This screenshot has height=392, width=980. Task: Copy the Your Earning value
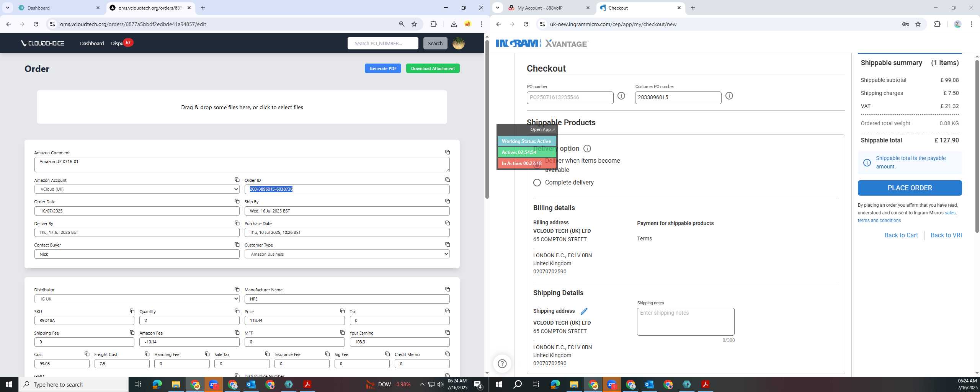pyautogui.click(x=447, y=332)
